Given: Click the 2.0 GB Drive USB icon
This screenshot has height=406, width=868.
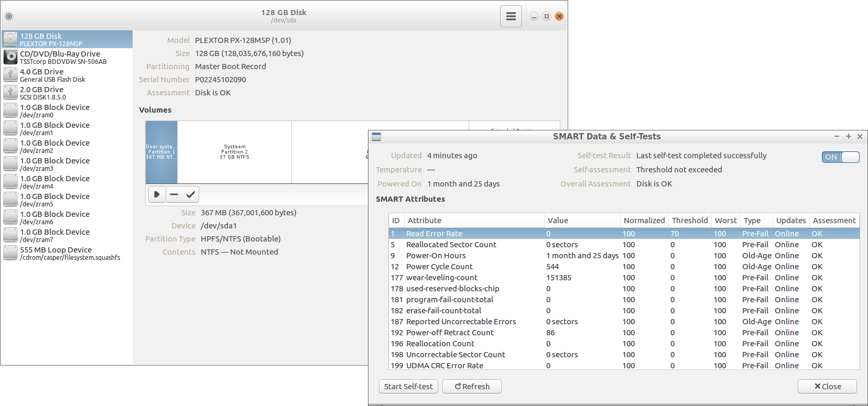Looking at the screenshot, I should pos(10,93).
